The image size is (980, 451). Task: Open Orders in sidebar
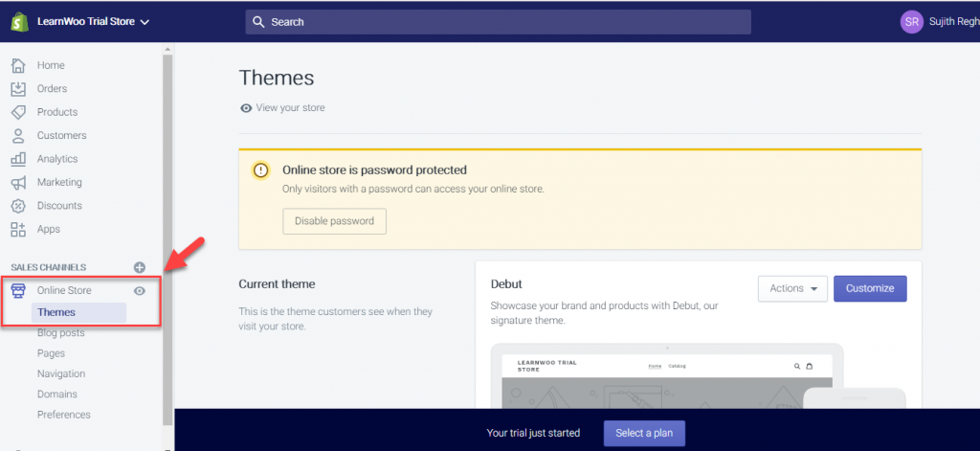click(52, 89)
